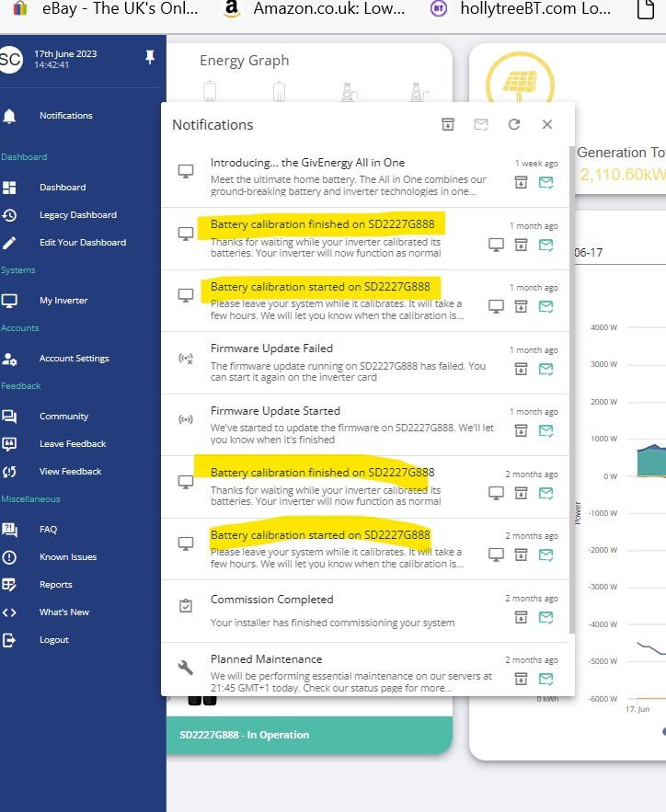Archive 2 months ago calibration finished notification
This screenshot has height=812, width=666.
click(521, 493)
